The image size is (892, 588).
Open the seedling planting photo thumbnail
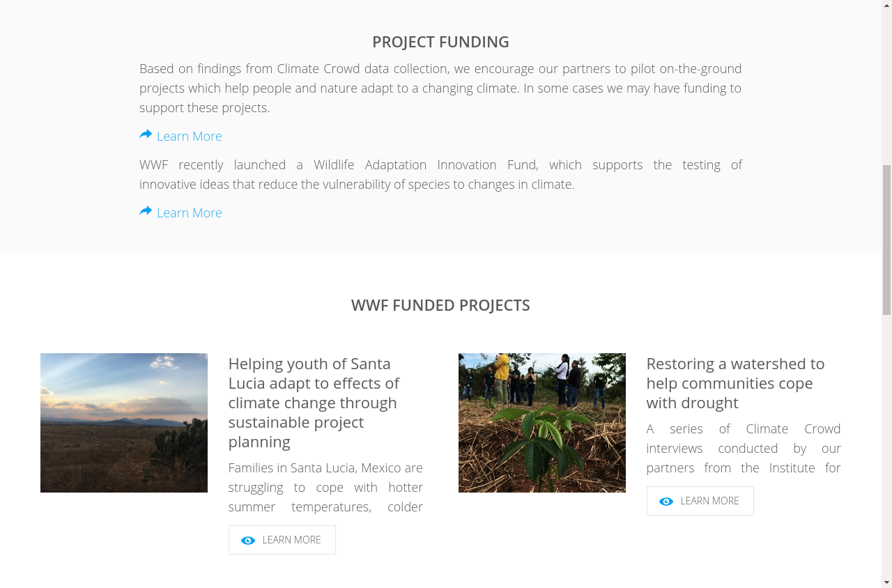point(542,423)
